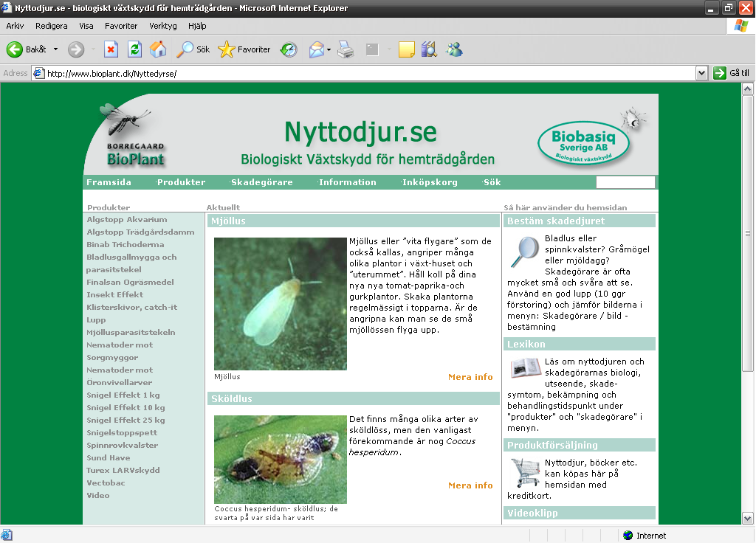The width and height of the screenshot is (756, 543).
Task: Open the Video link in sidebar
Action: tap(98, 495)
